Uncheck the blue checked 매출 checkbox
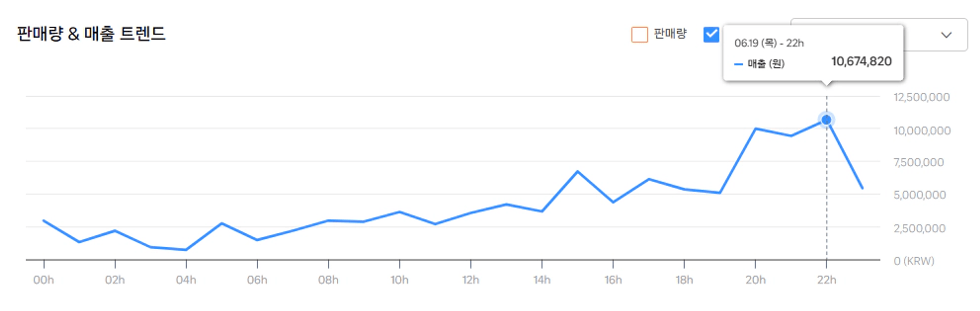 pyautogui.click(x=711, y=35)
